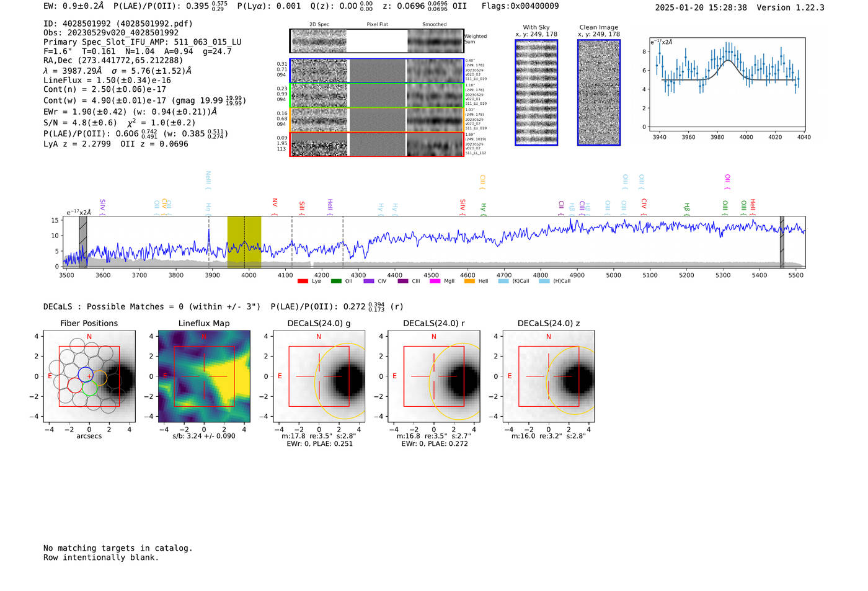Viewport: 868px width, 591px height.
Task: Click the '2D Spec' column header
Action: (x=319, y=25)
